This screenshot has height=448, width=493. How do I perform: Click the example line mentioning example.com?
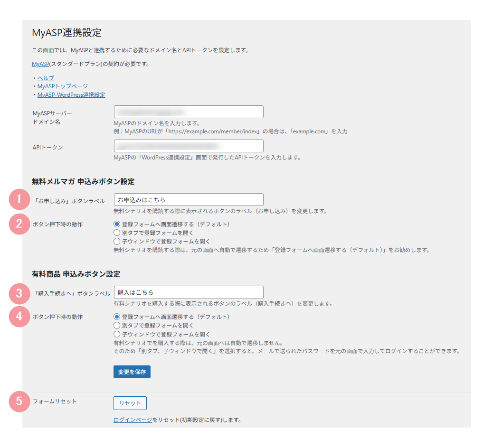pos(230,131)
